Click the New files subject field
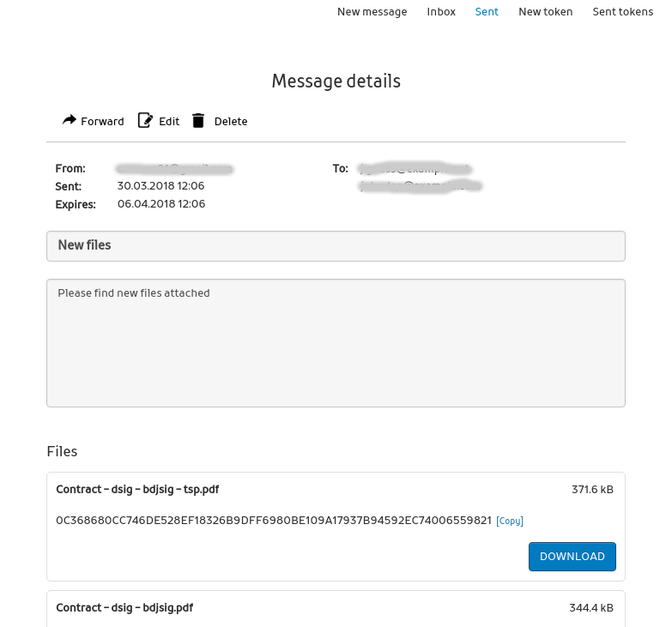 [336, 245]
